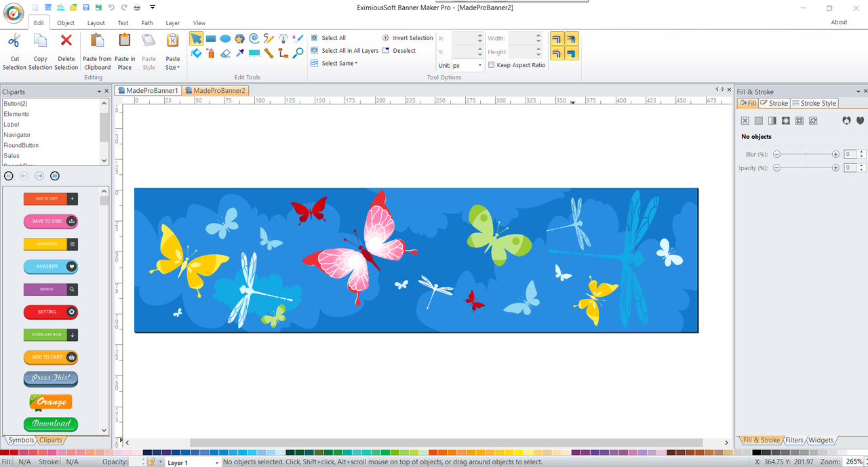Select the Spiral tool
This screenshot has width=868, height=467.
coord(254,39)
